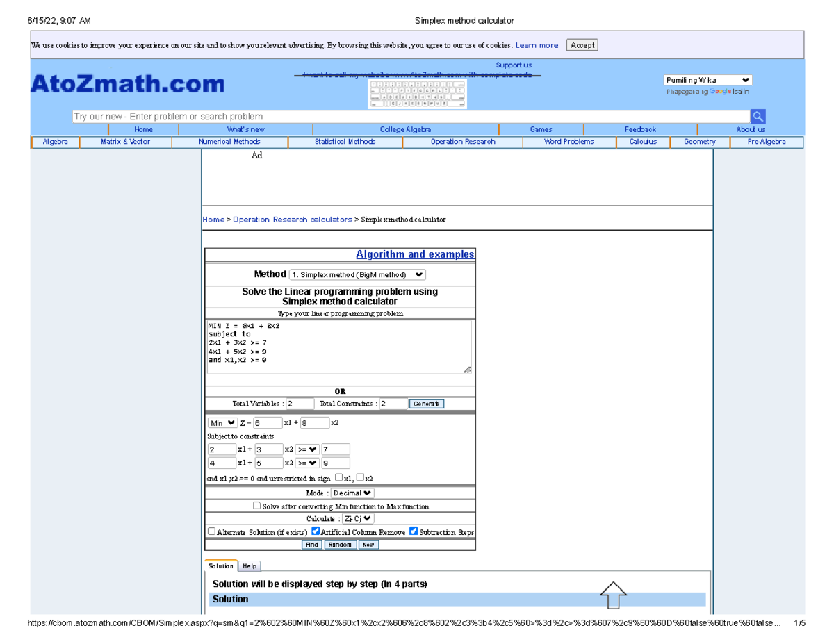Click the blue search magnifier icon

coord(758,116)
